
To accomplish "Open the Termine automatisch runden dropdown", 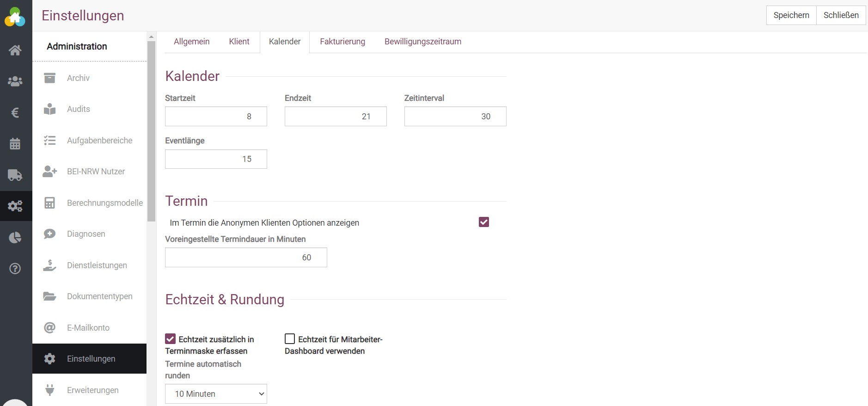I will pos(216,394).
